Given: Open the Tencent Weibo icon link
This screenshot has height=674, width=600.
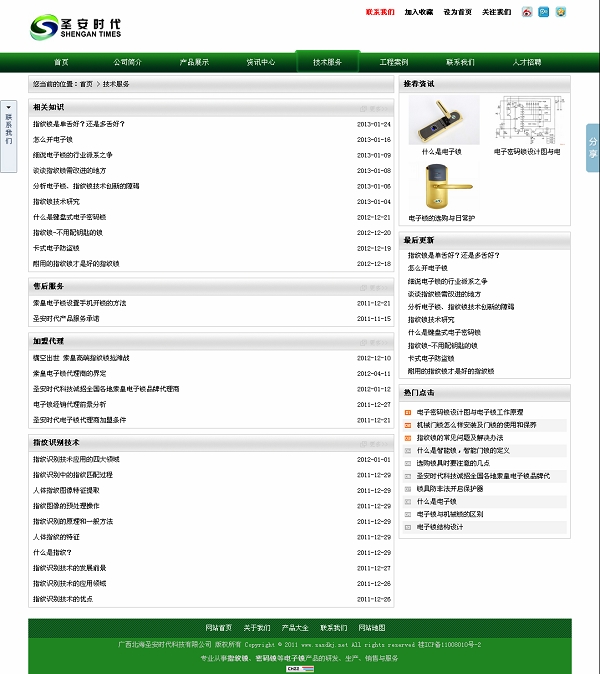Looking at the screenshot, I should click(x=543, y=12).
